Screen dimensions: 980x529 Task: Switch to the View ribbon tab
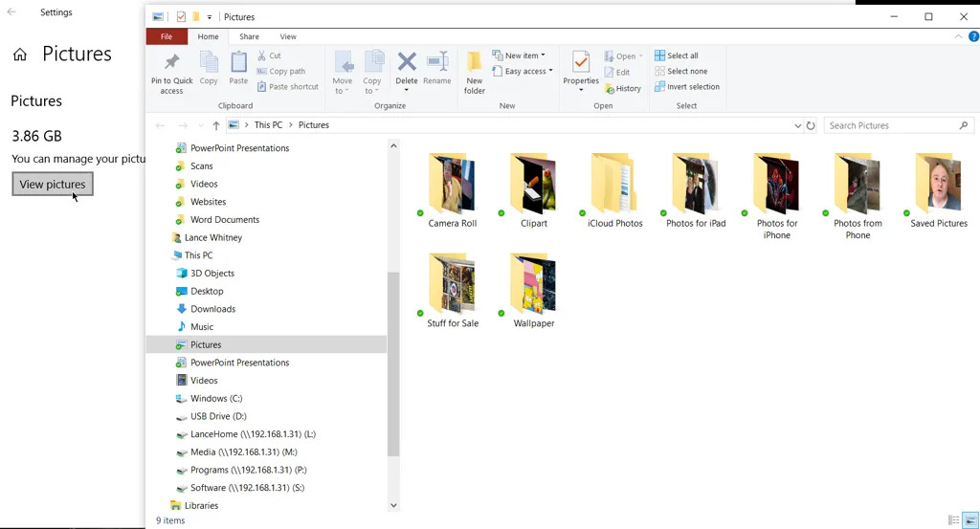288,36
